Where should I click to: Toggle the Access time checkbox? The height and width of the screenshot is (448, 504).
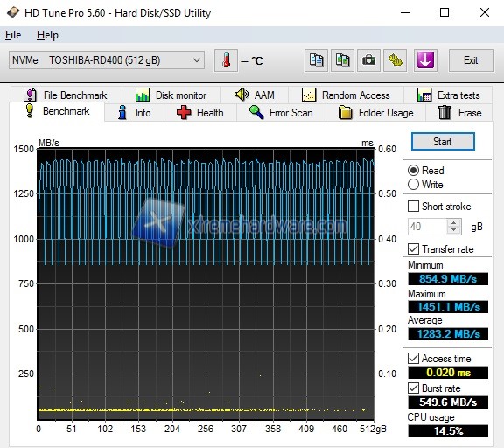tap(413, 359)
